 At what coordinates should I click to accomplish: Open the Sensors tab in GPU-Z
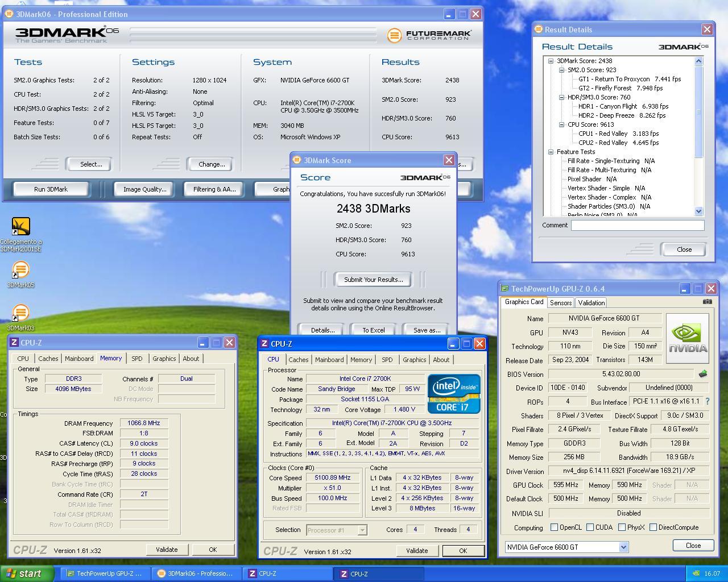[561, 303]
